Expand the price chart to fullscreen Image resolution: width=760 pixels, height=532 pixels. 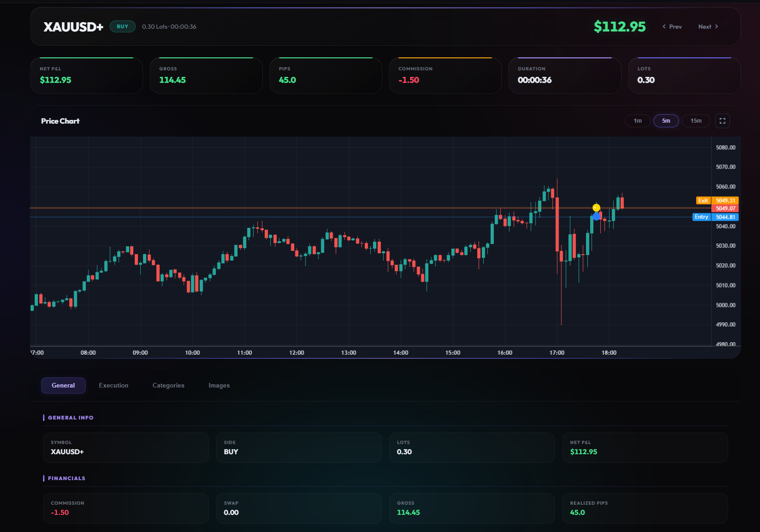[722, 121]
